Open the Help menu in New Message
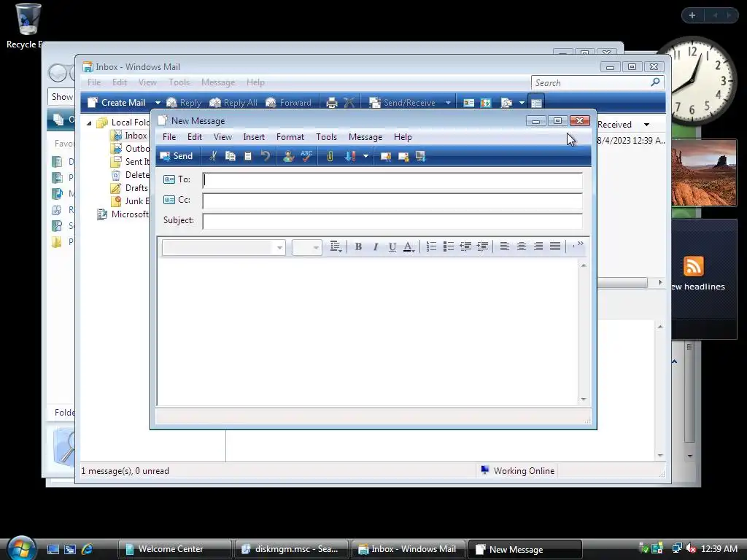747x560 pixels. point(403,137)
